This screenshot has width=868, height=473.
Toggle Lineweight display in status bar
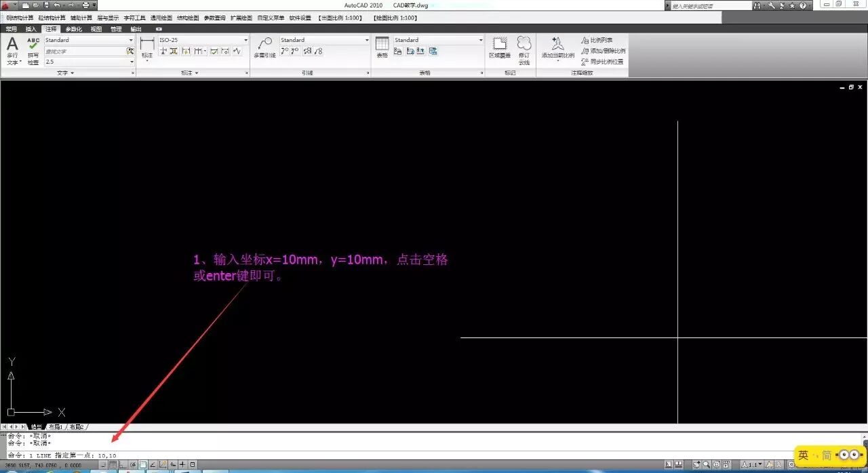(182, 464)
